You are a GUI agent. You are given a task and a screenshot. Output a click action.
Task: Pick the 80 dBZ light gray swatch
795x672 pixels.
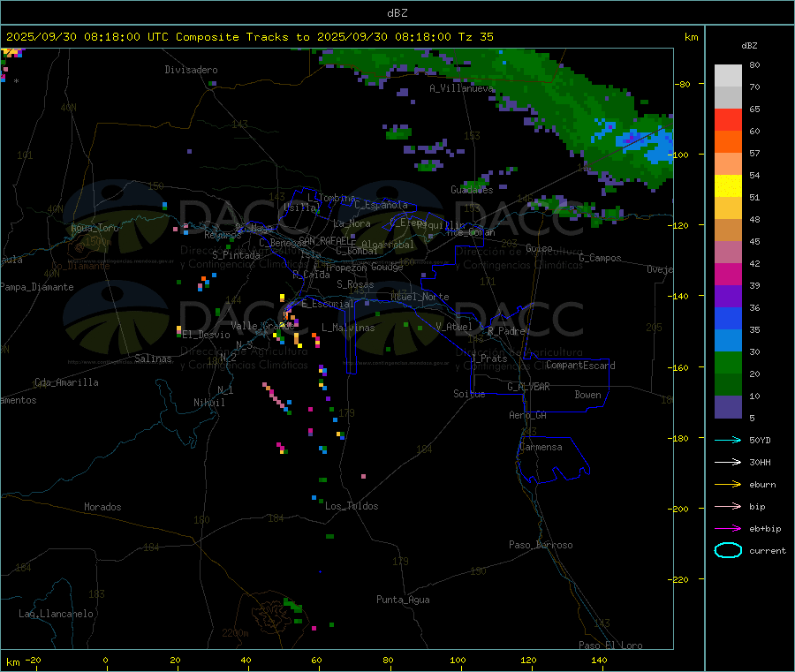coord(728,76)
